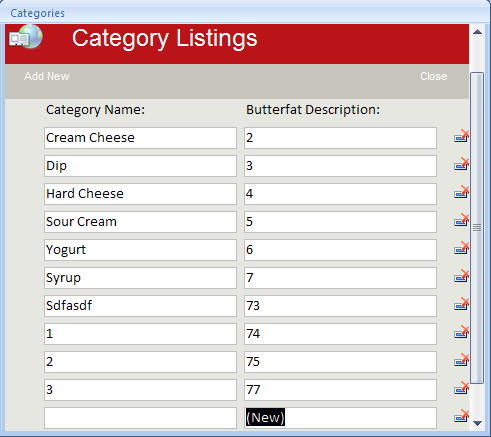Delete the Sdfasdf row
Image resolution: width=491 pixels, height=437 pixels.
point(462,304)
